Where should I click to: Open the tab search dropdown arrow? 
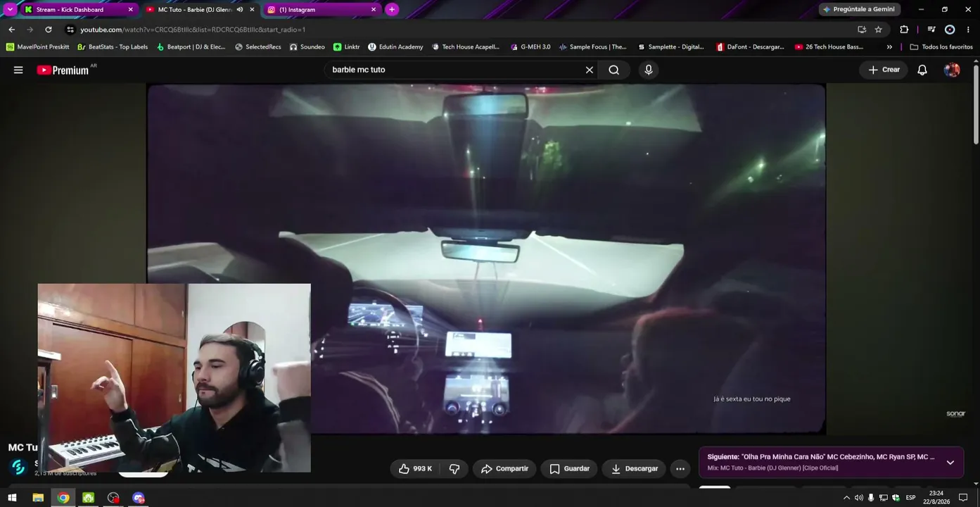click(10, 10)
